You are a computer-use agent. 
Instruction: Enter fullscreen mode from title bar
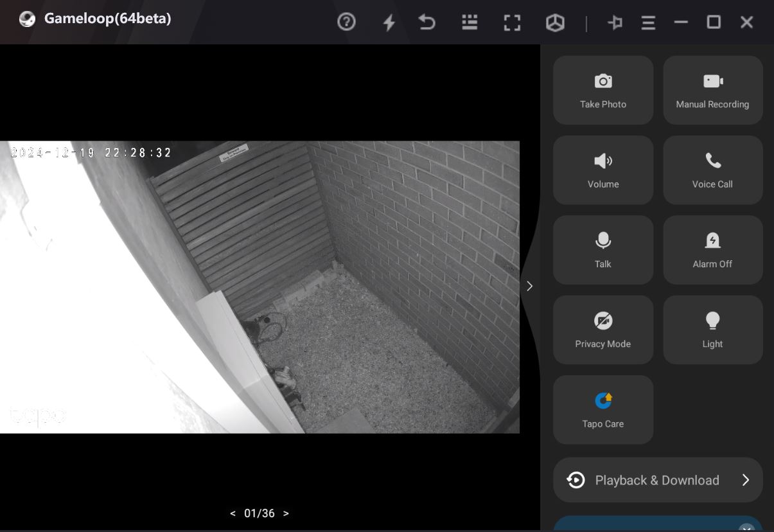512,22
